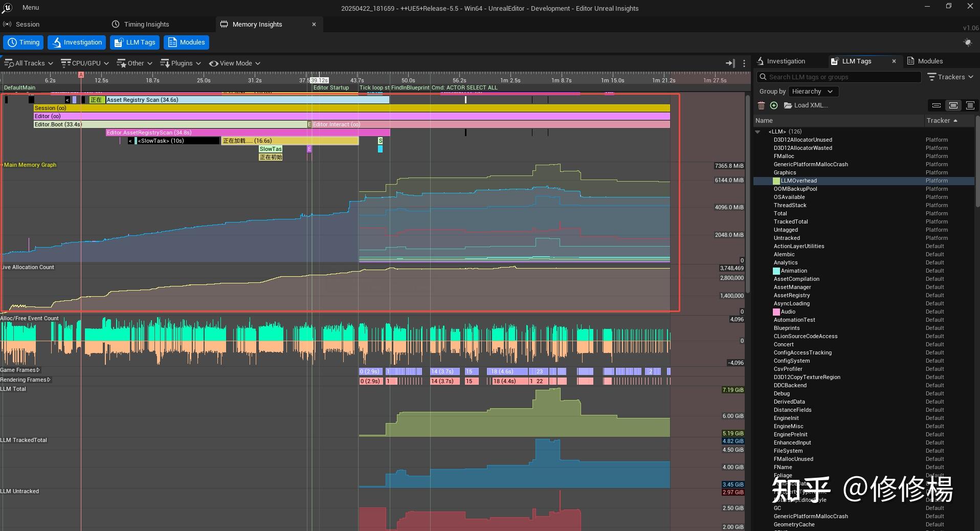Select the medium graph track height icon
980x531 pixels.
point(953,105)
